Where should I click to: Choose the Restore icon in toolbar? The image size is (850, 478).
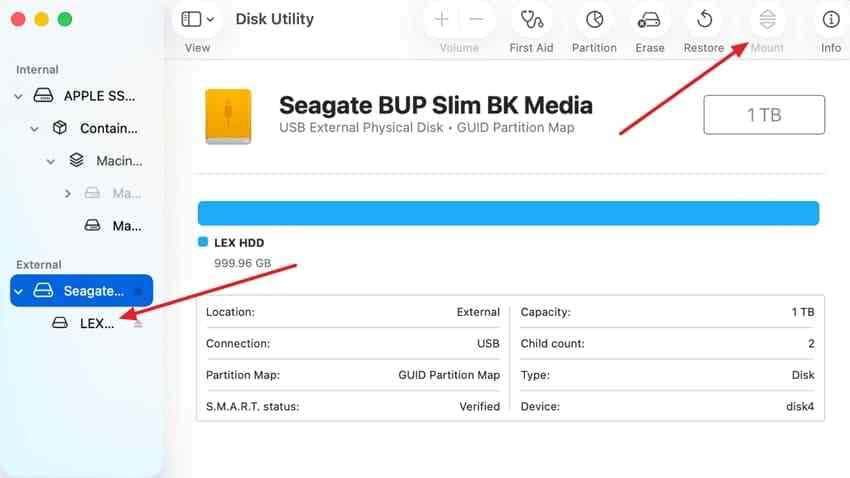click(x=704, y=20)
